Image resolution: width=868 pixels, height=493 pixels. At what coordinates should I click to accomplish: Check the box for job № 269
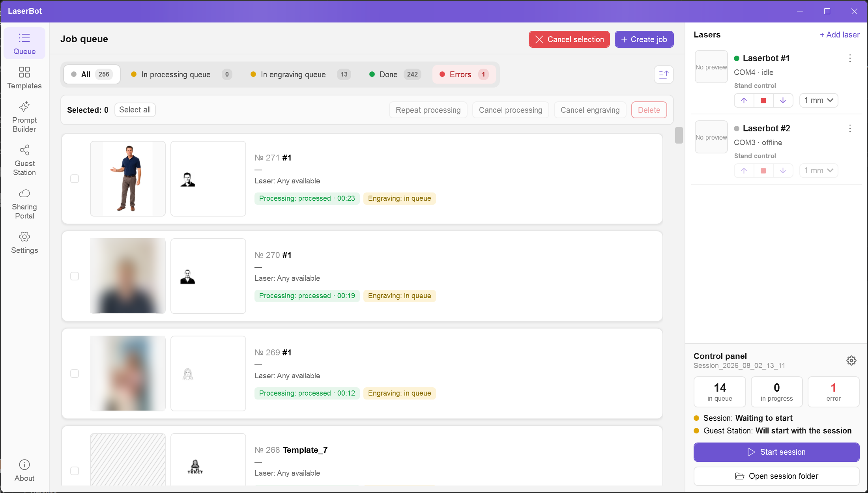tap(75, 373)
